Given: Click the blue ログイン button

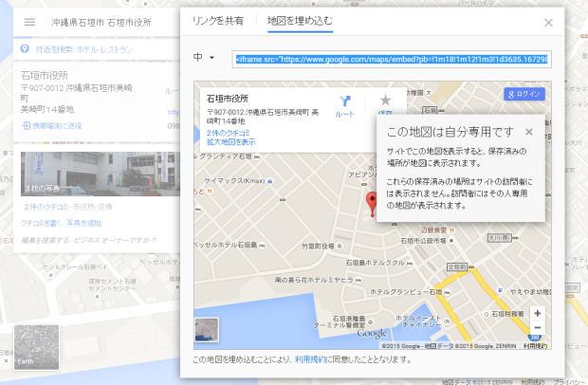Looking at the screenshot, I should click(524, 95).
